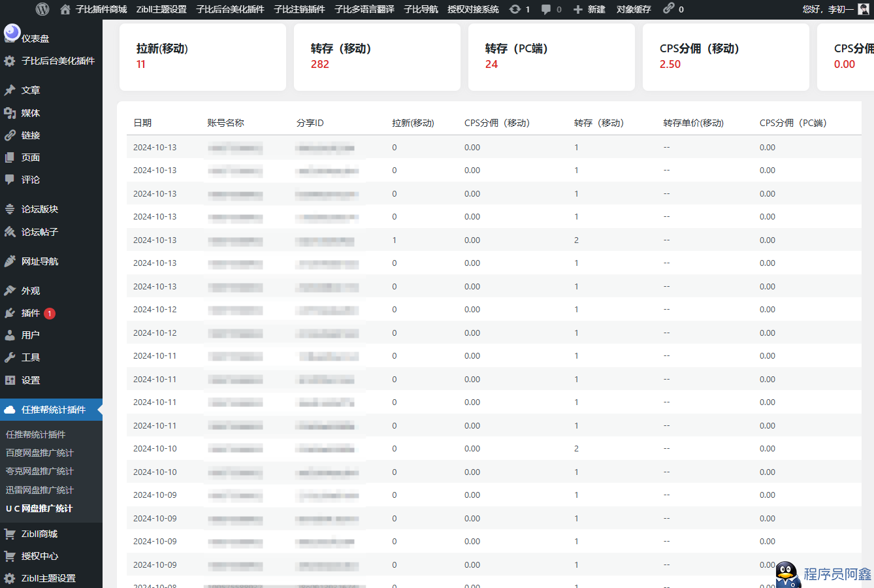Click the 仪表盘 dashboard icon

click(12, 33)
